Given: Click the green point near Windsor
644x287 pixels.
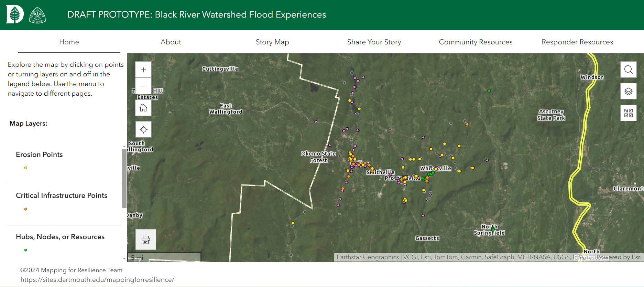Looking at the screenshot, I should coord(489,91).
